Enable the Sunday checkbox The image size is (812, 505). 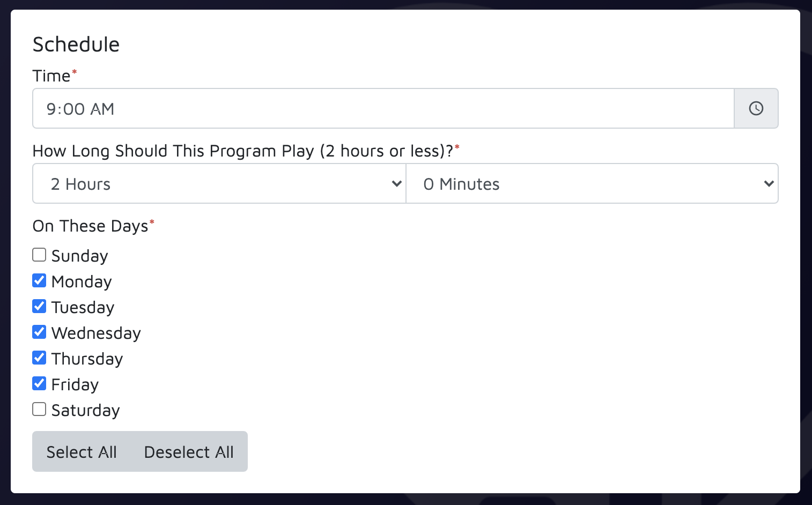pyautogui.click(x=39, y=255)
